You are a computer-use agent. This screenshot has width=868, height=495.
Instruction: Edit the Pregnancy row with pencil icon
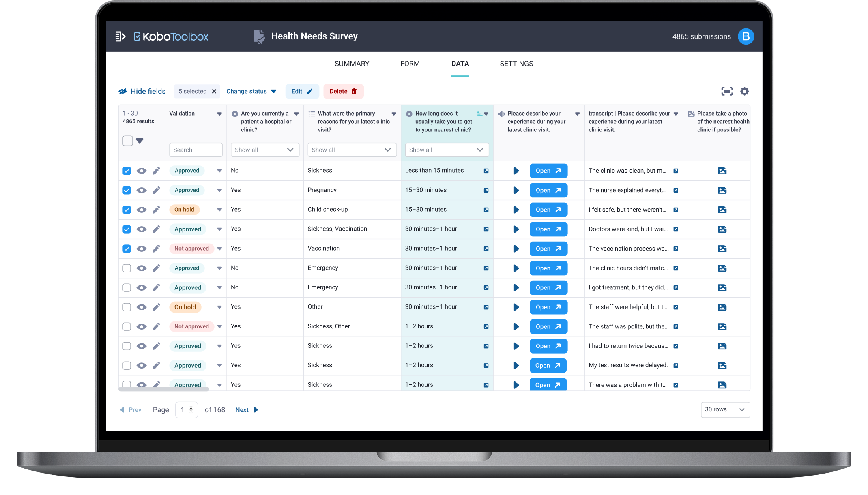click(x=156, y=190)
